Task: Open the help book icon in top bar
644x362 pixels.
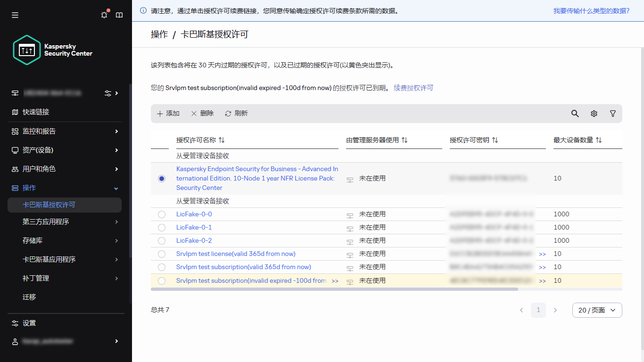Action: tap(119, 15)
